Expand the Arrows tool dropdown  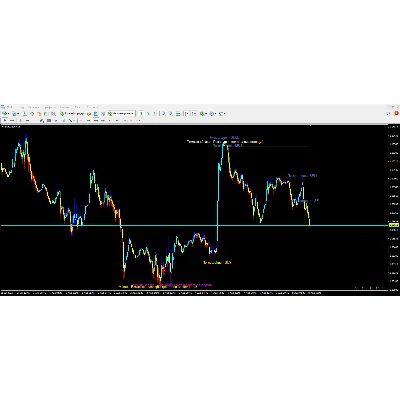click(74, 120)
